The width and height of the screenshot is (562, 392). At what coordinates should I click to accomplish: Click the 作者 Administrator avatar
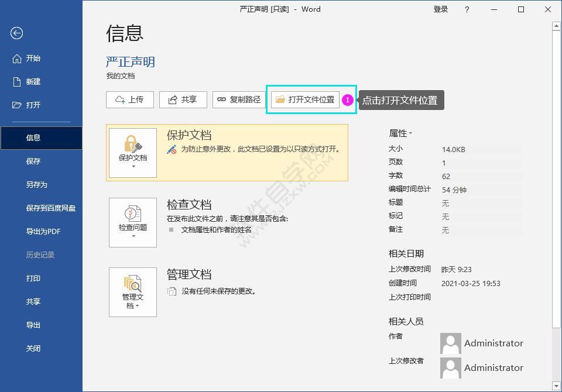(x=450, y=343)
